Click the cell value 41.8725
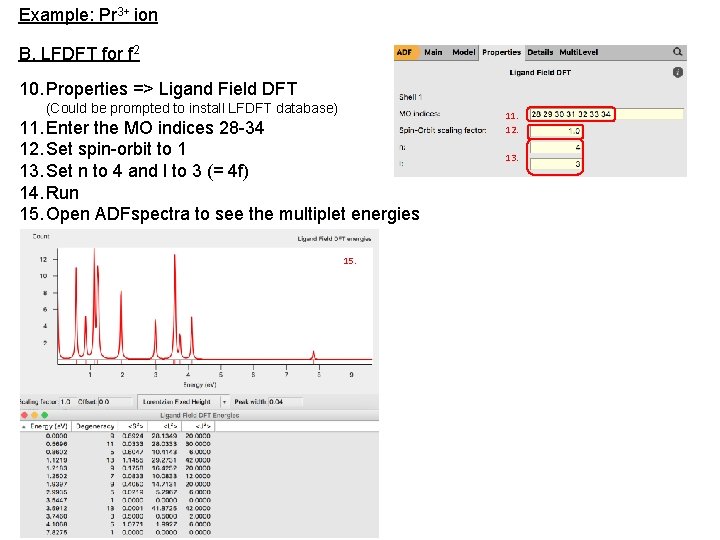 [164, 508]
